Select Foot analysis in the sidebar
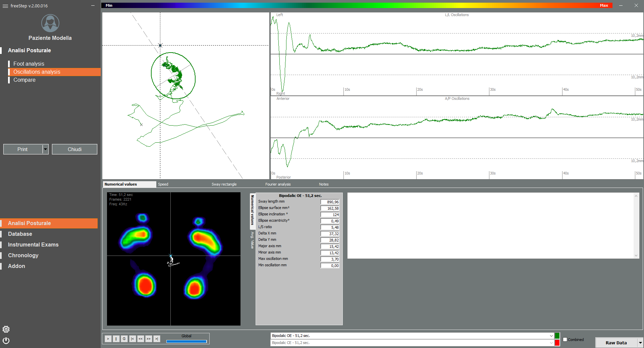The height and width of the screenshot is (348, 644). 29,64
